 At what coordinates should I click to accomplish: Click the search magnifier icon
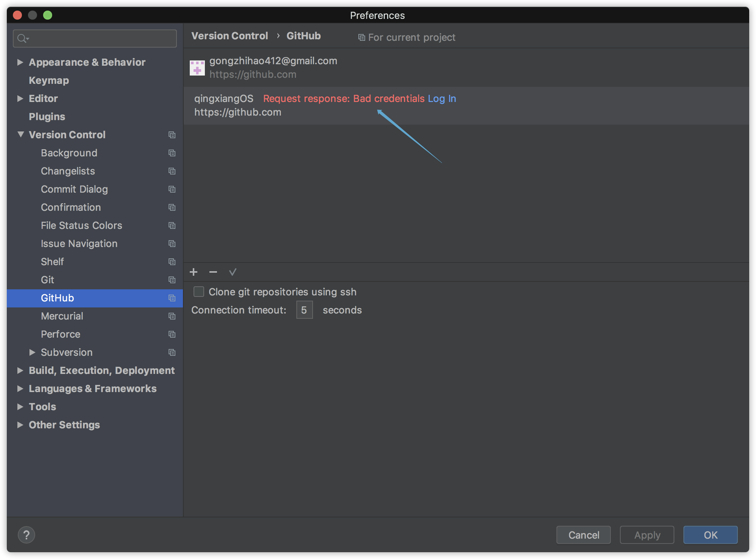point(22,39)
